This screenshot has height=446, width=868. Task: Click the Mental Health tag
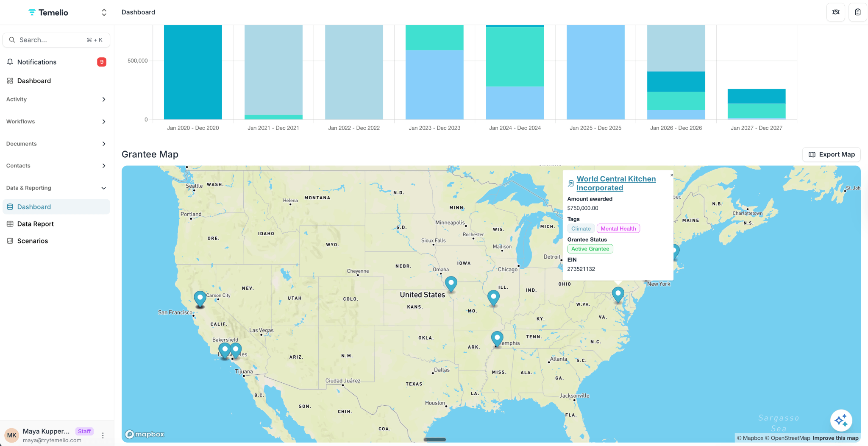(618, 229)
